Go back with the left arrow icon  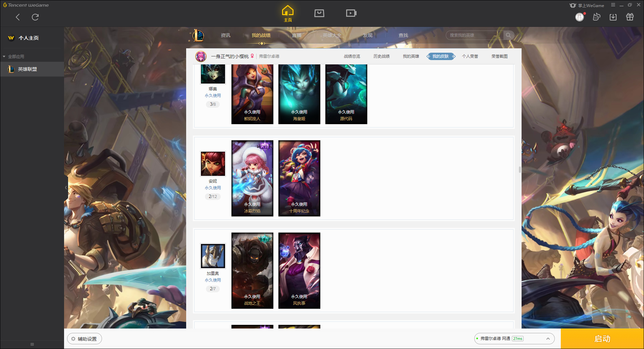(x=18, y=17)
